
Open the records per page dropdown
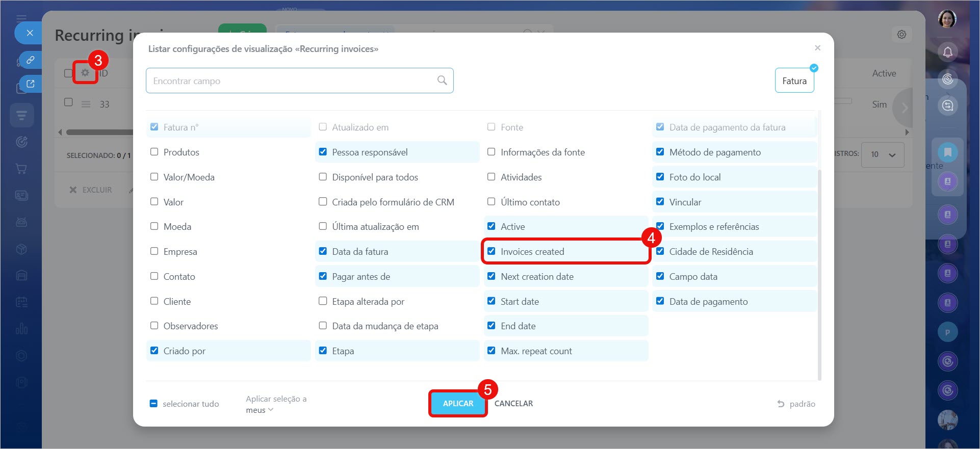[883, 154]
